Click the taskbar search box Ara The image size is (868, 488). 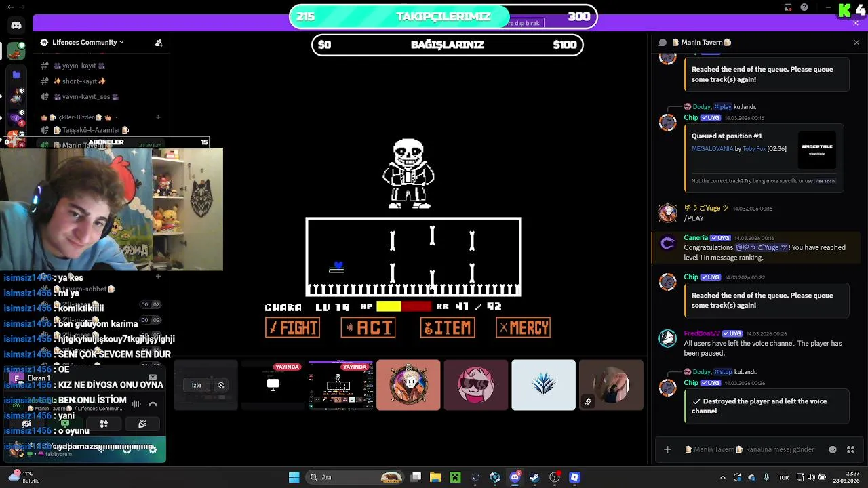tap(355, 477)
